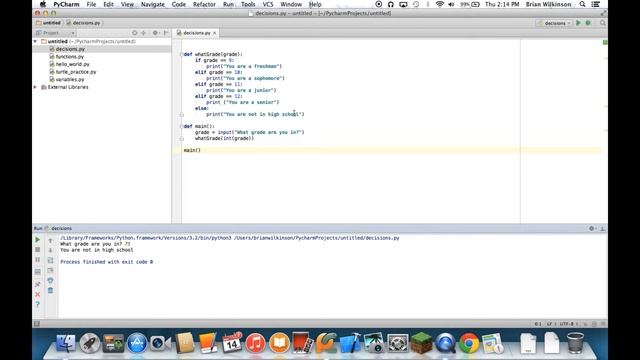Hide the Run tool window

[602, 229]
